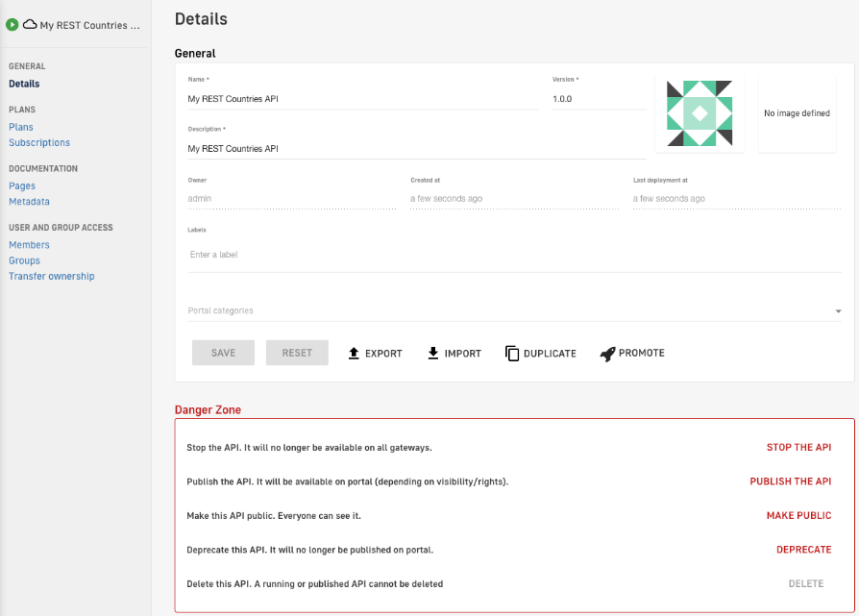Click PUBLISH THE API link

[791, 480]
